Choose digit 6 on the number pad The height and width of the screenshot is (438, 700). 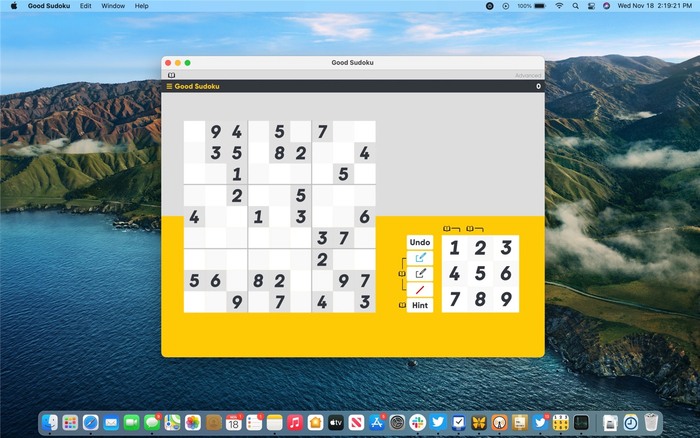click(x=506, y=274)
